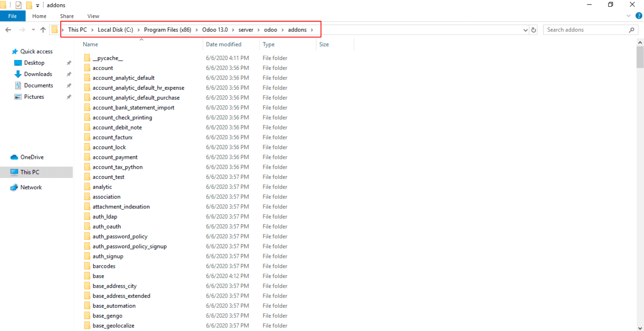Switch to the Home ribbon tab
This screenshot has height=331, width=644.
tap(39, 16)
